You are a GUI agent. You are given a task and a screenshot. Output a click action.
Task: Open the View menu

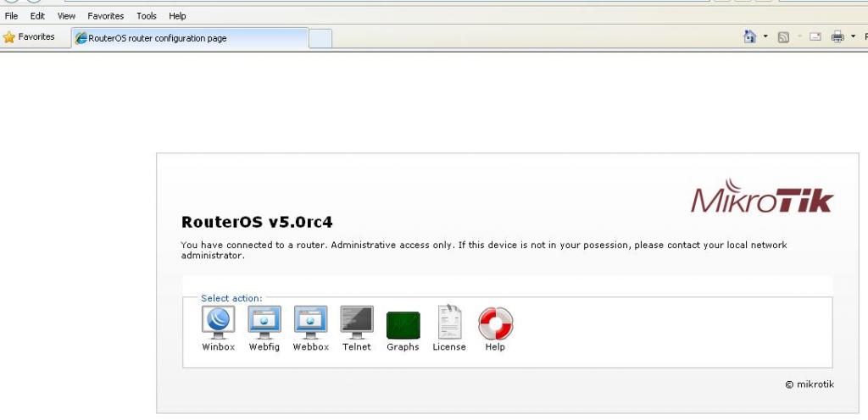(x=66, y=16)
